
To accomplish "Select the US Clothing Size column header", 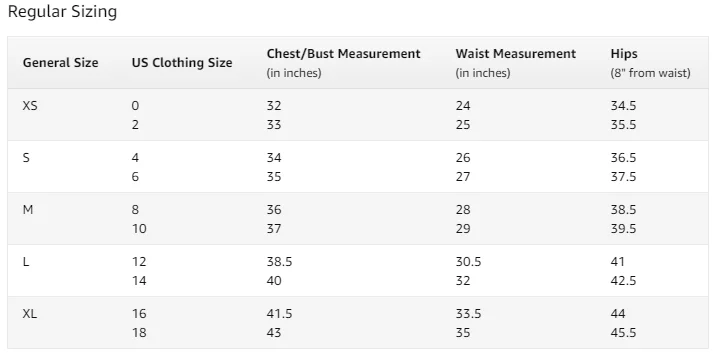I will [x=182, y=63].
